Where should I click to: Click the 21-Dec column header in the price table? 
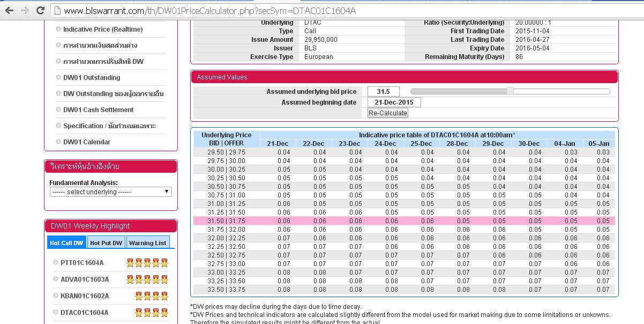tap(278, 143)
